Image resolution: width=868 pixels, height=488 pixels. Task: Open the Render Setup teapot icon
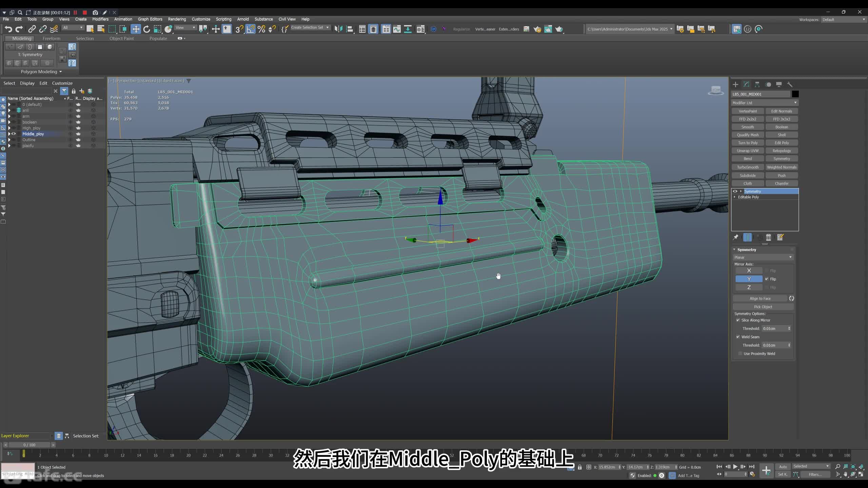[x=537, y=29]
